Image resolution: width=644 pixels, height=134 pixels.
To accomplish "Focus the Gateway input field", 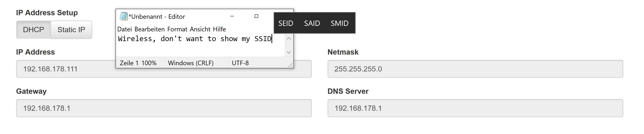I will pyautogui.click(x=164, y=108).
